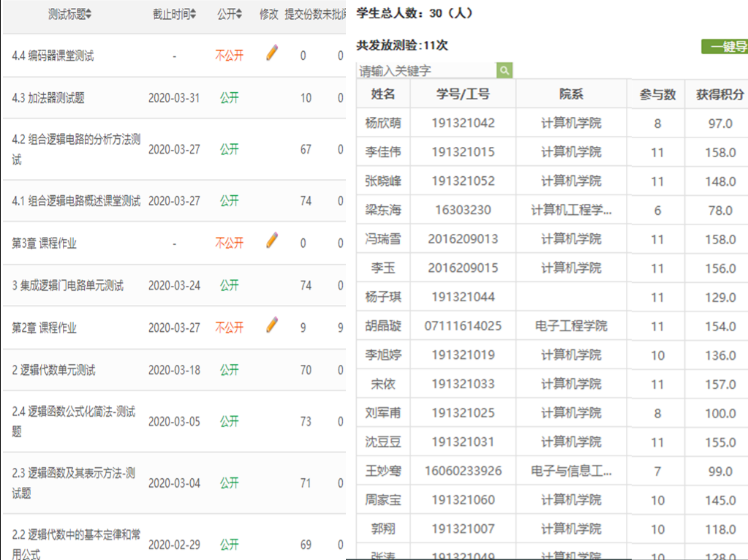Click the 参与数 column header

pyautogui.click(x=657, y=94)
